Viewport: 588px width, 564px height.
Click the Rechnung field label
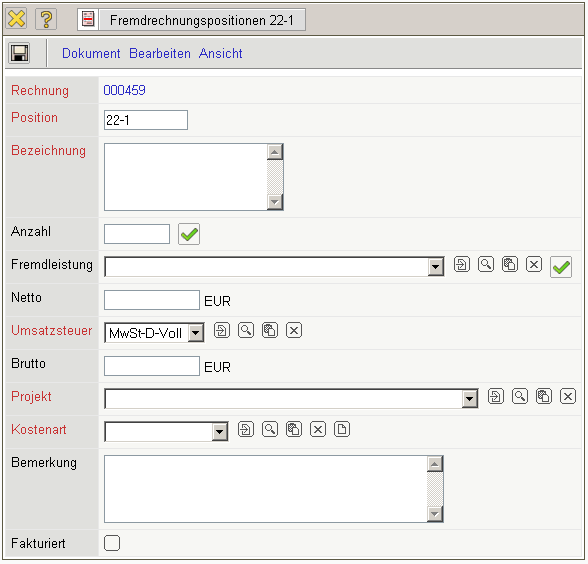40,90
